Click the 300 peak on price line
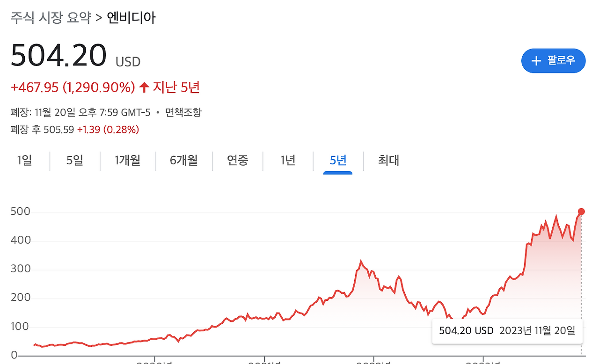The height and width of the screenshot is (364, 599). tap(360, 261)
